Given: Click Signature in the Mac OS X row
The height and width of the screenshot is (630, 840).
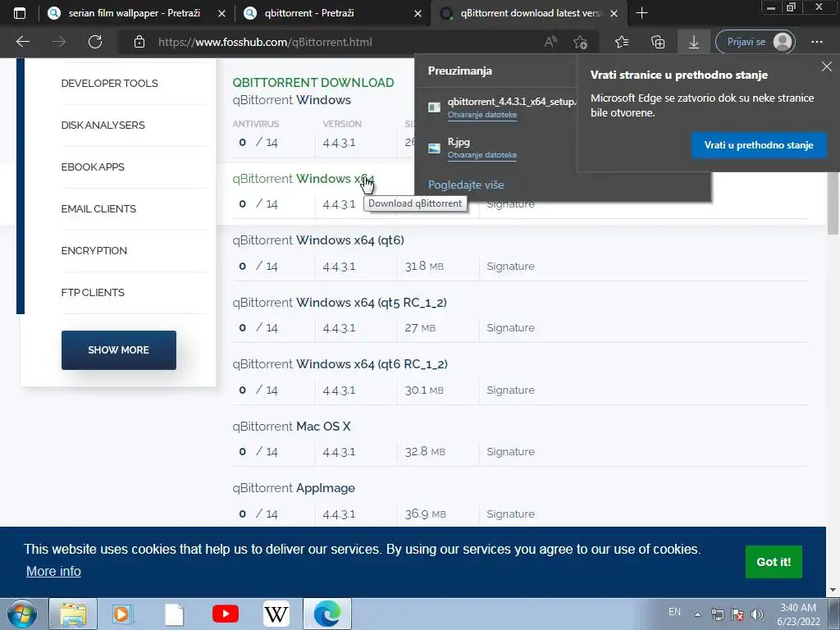Looking at the screenshot, I should (510, 452).
